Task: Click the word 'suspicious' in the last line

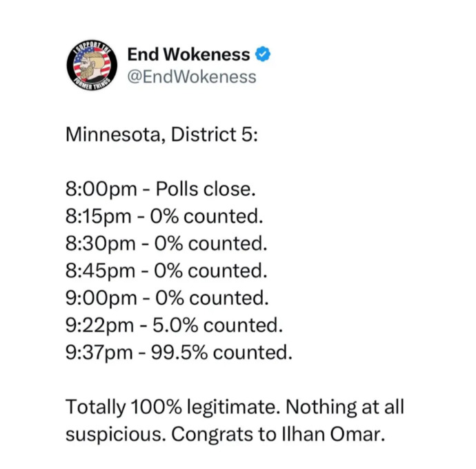Action: tap(115, 435)
